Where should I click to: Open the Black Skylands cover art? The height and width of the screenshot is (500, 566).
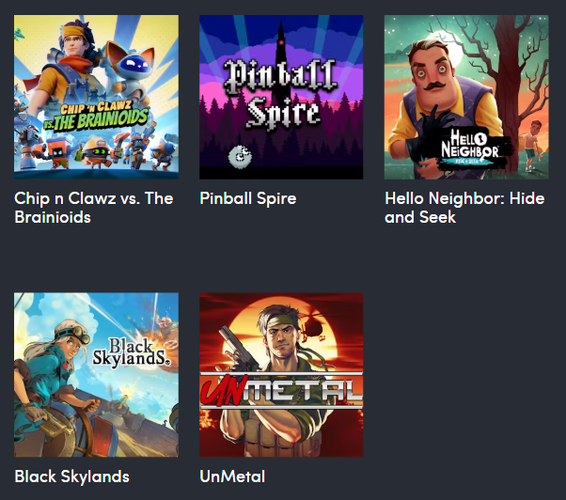click(96, 375)
